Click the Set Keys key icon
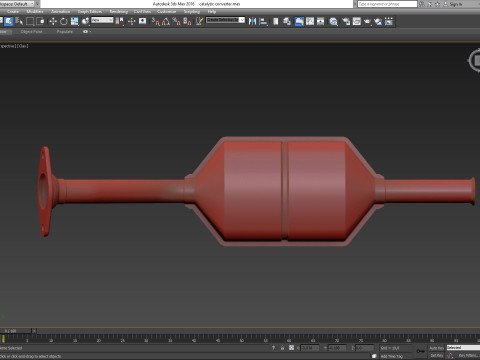 (x=421, y=351)
